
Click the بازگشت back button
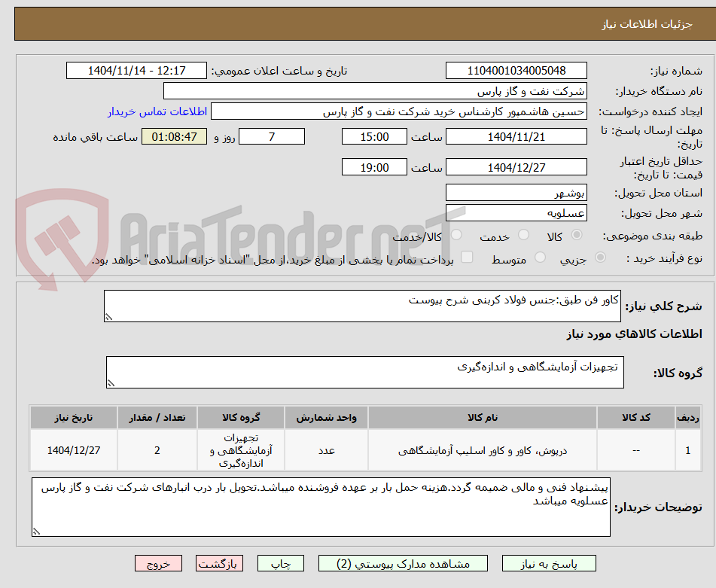(x=219, y=563)
